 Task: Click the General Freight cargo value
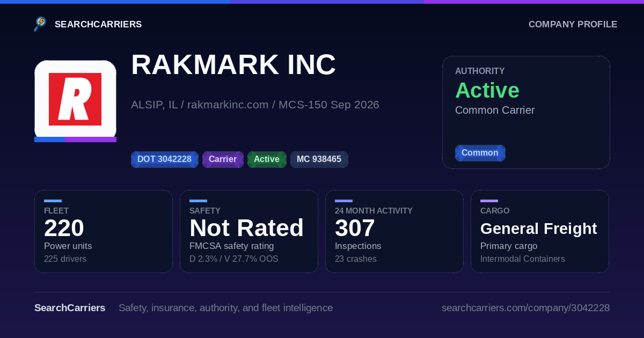[x=538, y=229]
